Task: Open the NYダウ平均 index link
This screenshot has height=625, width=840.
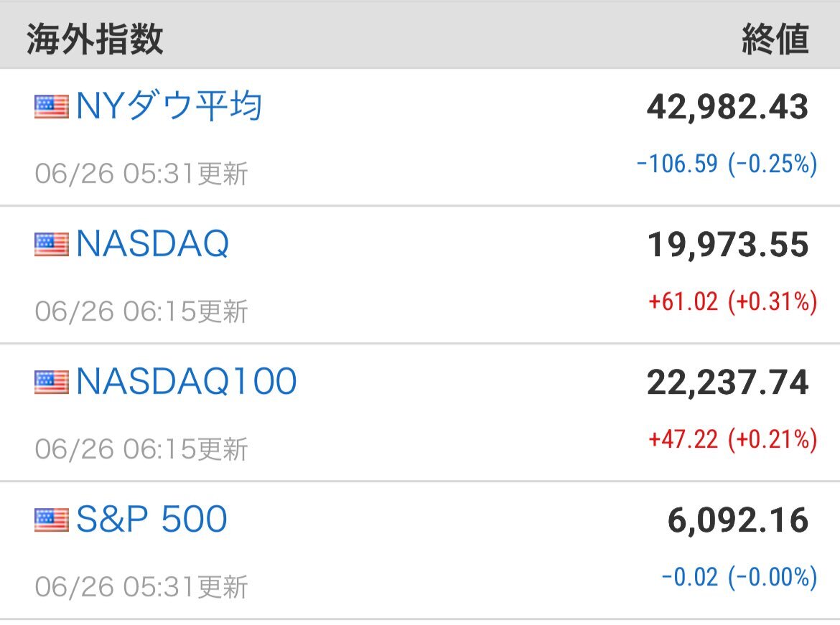Action: [x=169, y=105]
